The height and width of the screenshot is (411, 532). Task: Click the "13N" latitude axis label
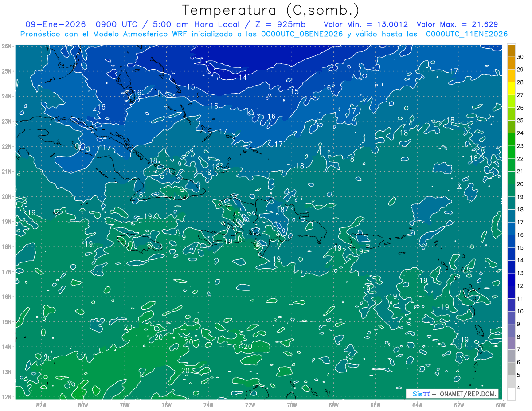pos(6,372)
